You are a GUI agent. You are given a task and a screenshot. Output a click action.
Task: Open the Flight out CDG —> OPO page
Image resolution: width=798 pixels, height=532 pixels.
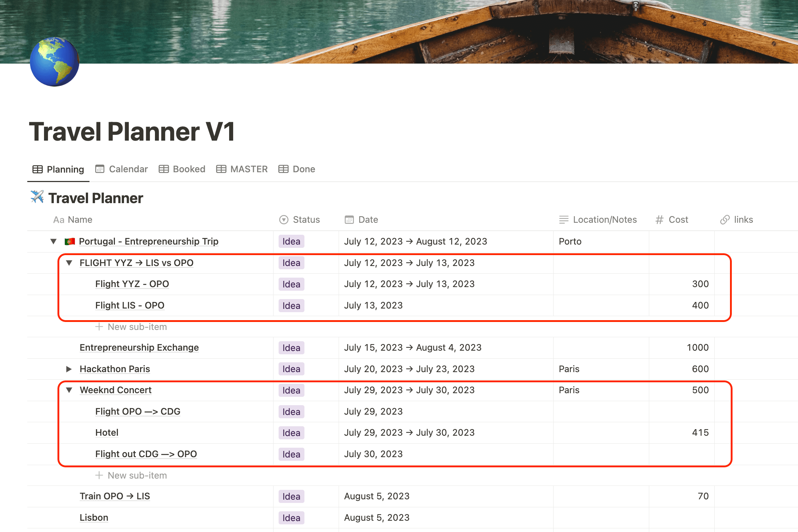[x=146, y=454]
